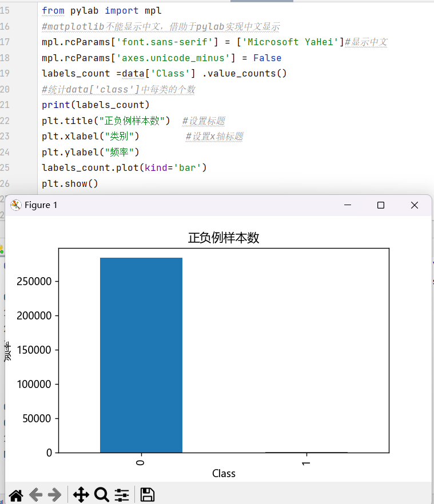
Task: Click the 'Class' string on line 19
Action: tap(170, 74)
